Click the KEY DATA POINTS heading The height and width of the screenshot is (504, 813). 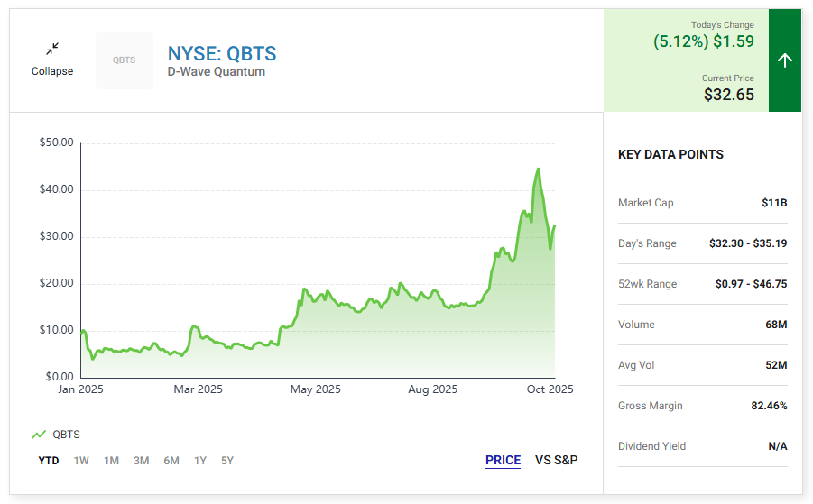670,154
